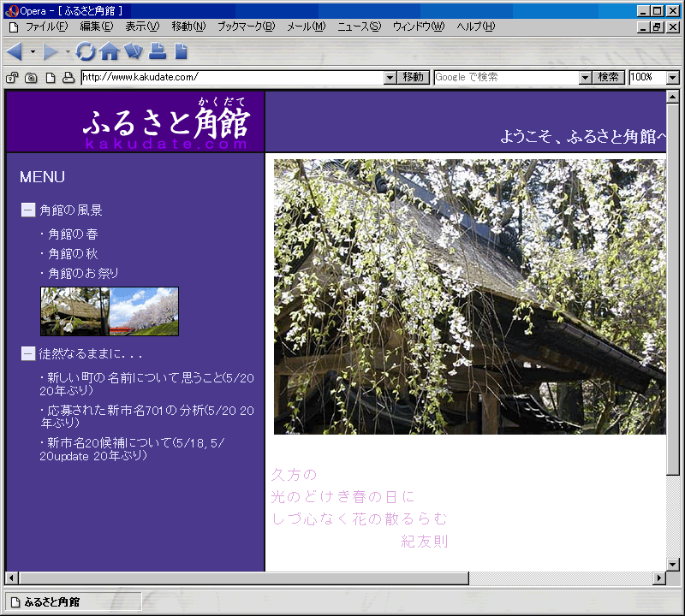Click the Google search input field
The height and width of the screenshot is (616, 685).
coord(506,77)
